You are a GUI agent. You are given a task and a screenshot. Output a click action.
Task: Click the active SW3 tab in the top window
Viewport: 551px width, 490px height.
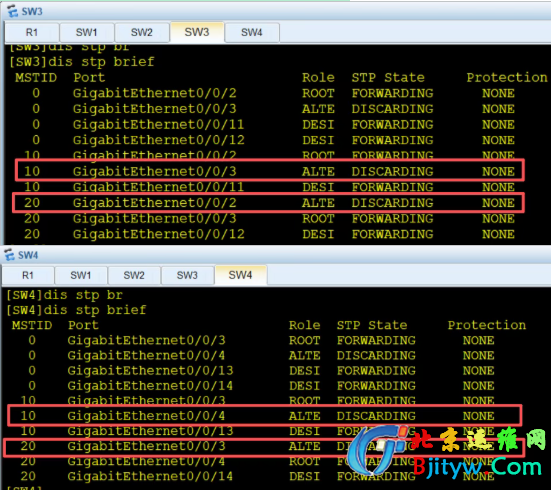[x=197, y=32]
